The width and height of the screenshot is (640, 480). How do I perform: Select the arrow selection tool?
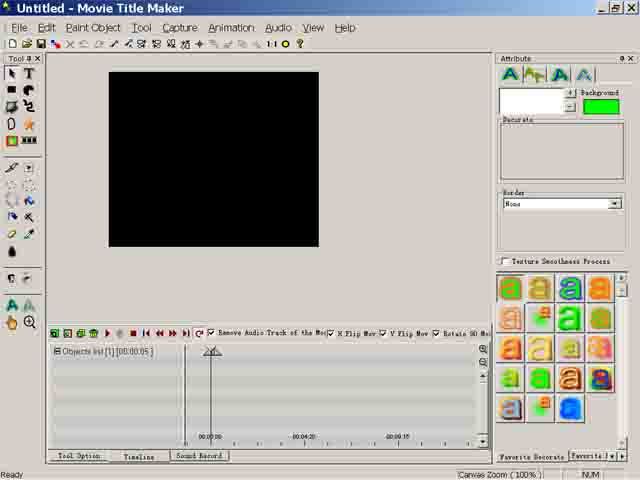[12, 74]
